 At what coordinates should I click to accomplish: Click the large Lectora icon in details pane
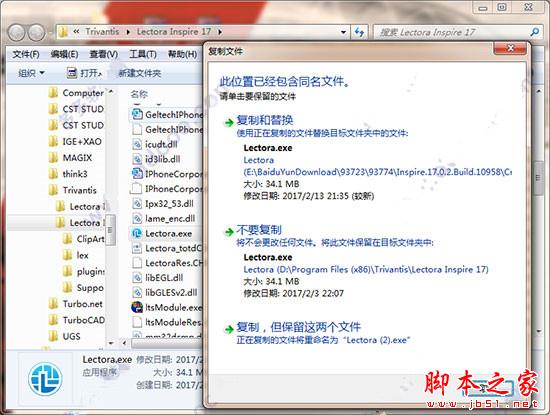45,380
